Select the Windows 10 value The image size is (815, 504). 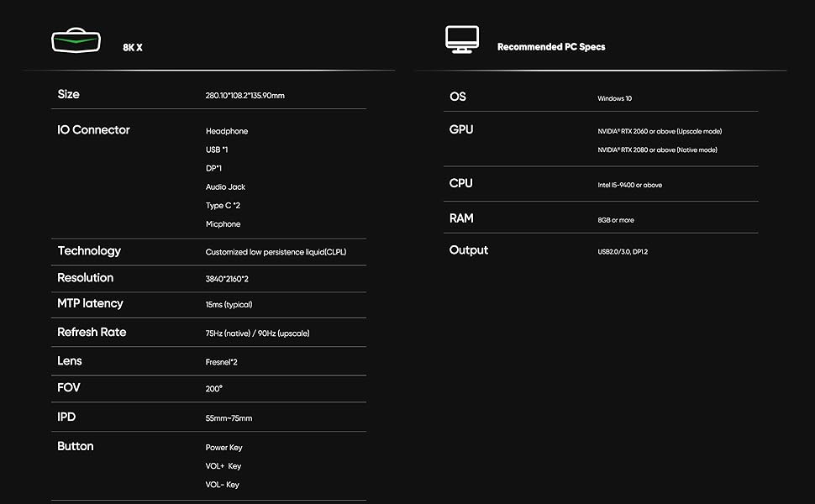615,99
